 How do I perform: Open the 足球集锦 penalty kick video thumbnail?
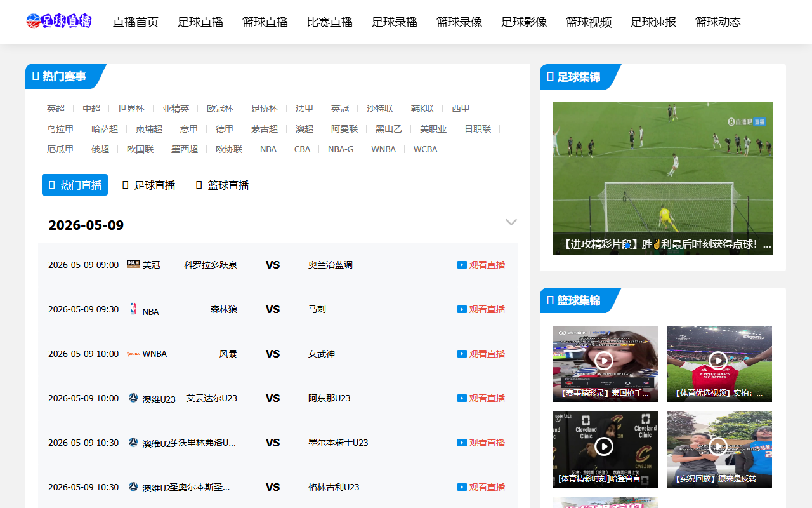[663, 178]
